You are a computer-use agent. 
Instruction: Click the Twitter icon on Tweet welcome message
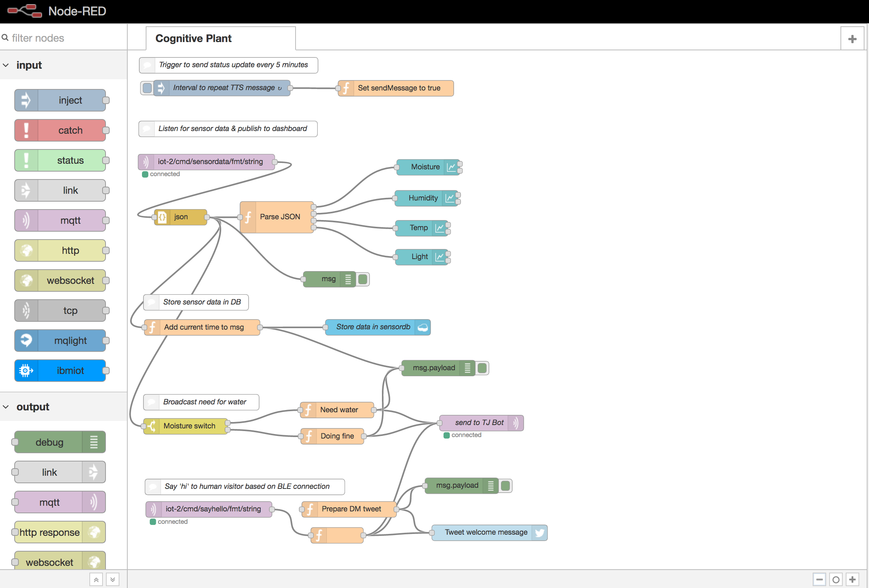coord(539,532)
